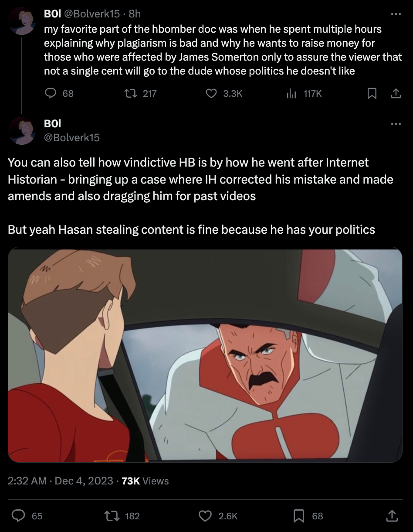Open more options on the first tweet
The image size is (413, 532).
click(396, 14)
